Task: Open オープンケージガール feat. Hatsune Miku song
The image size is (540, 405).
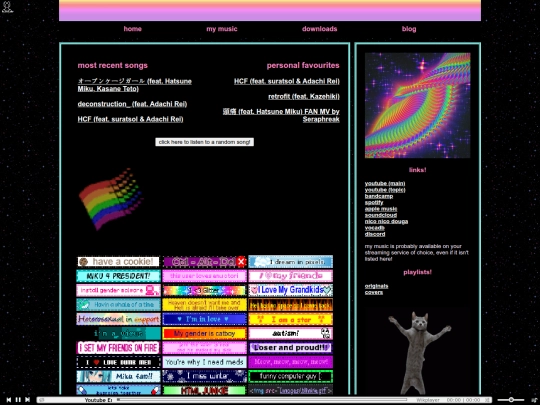Action: pos(135,85)
